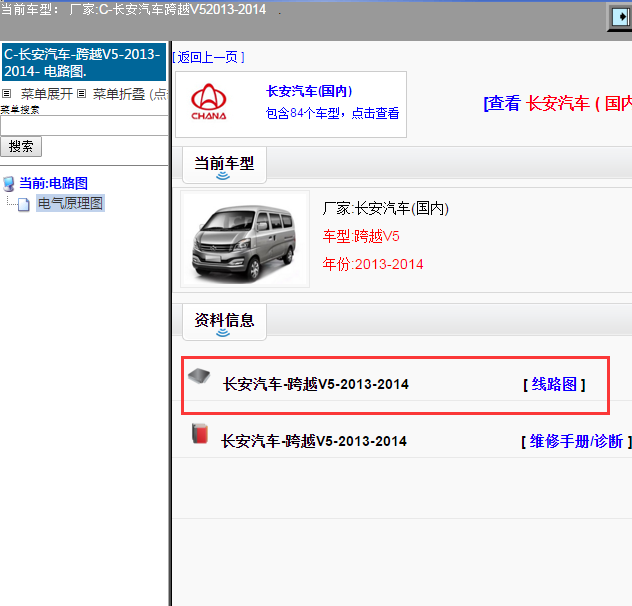Image resolution: width=632 pixels, height=606 pixels.
Task: Click the 资料信息 tab header
Action: (224, 322)
